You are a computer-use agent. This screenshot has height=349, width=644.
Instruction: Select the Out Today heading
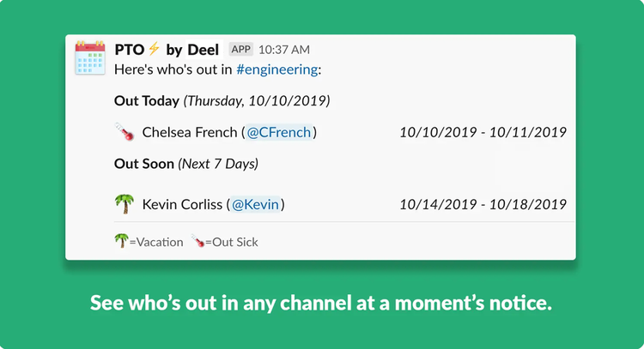click(x=147, y=101)
